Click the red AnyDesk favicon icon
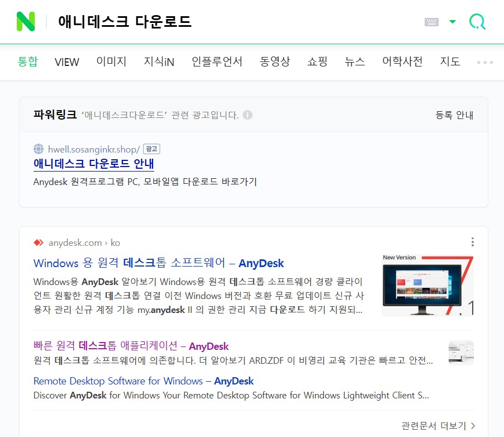The height and width of the screenshot is (437, 504). coord(39,243)
